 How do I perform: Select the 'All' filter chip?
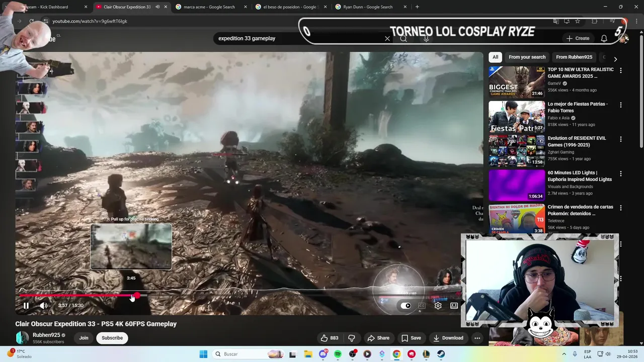(x=496, y=57)
